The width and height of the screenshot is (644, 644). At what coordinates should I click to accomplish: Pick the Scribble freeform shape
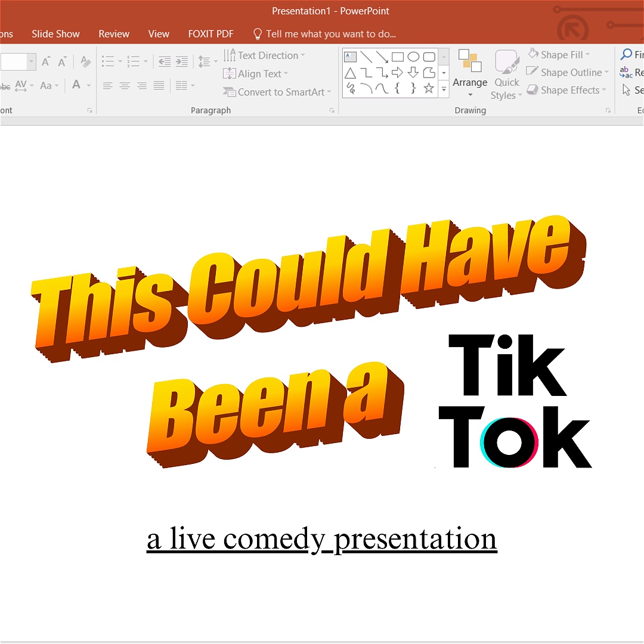[x=351, y=88]
